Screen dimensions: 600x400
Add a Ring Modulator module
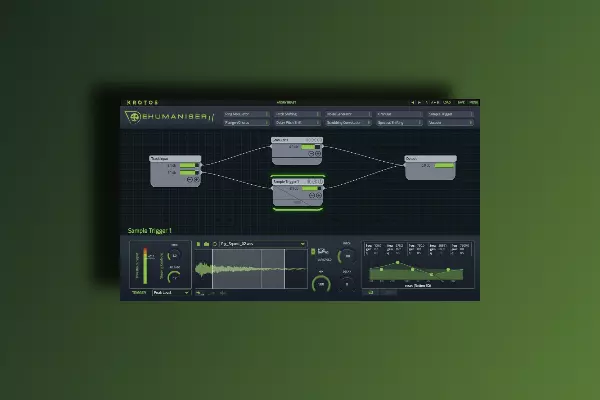[246, 114]
